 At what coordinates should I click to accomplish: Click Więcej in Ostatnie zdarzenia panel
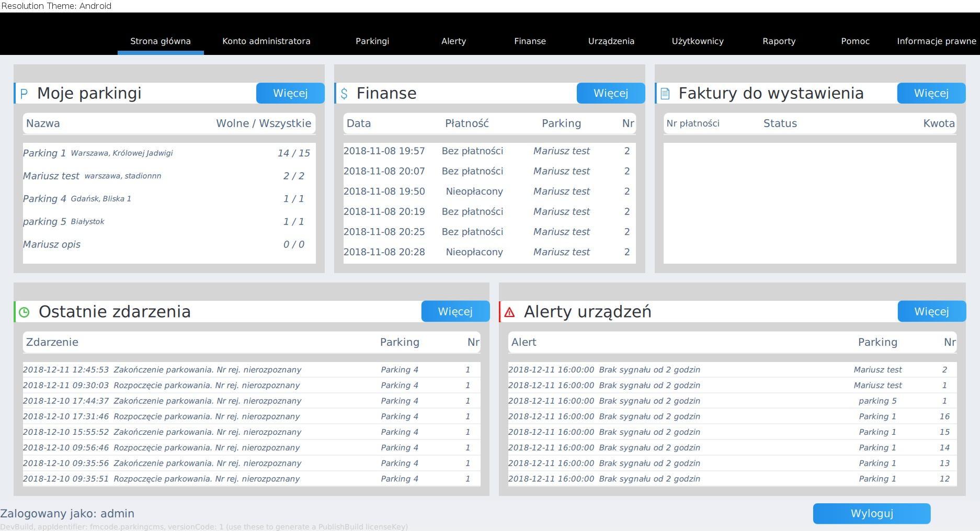[455, 311]
